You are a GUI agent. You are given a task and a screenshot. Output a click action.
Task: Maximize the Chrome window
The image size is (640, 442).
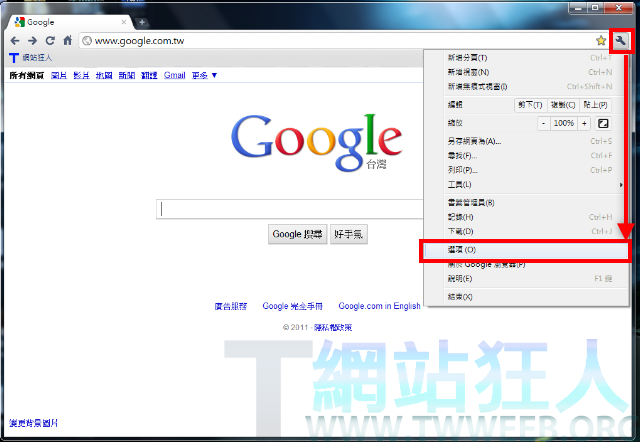[x=595, y=7]
